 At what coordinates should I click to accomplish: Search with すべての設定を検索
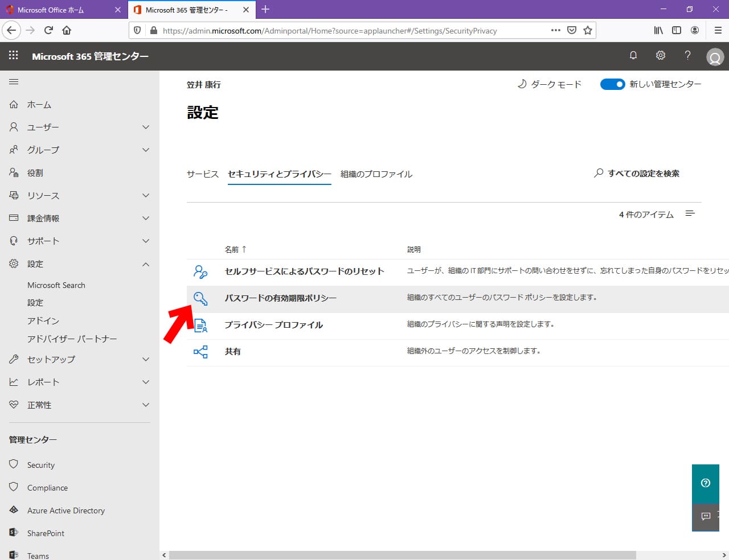[637, 174]
